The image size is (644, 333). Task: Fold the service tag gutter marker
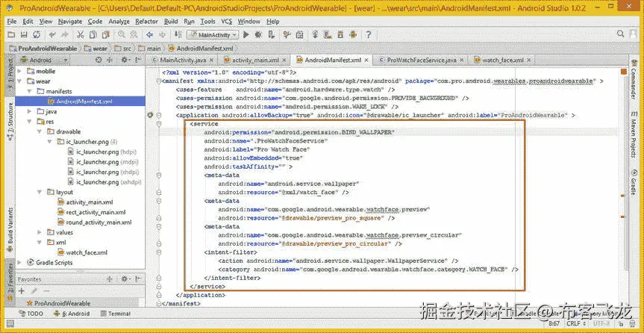coord(159,124)
